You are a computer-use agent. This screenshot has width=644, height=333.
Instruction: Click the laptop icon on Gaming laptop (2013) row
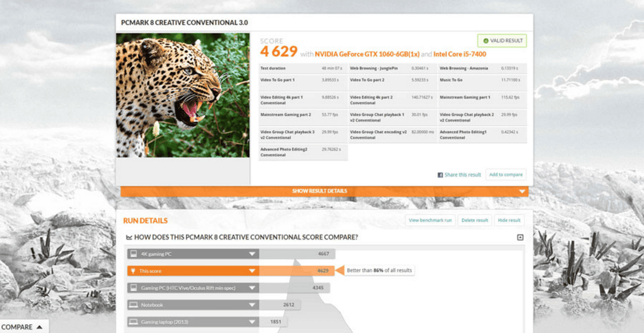[x=133, y=322]
